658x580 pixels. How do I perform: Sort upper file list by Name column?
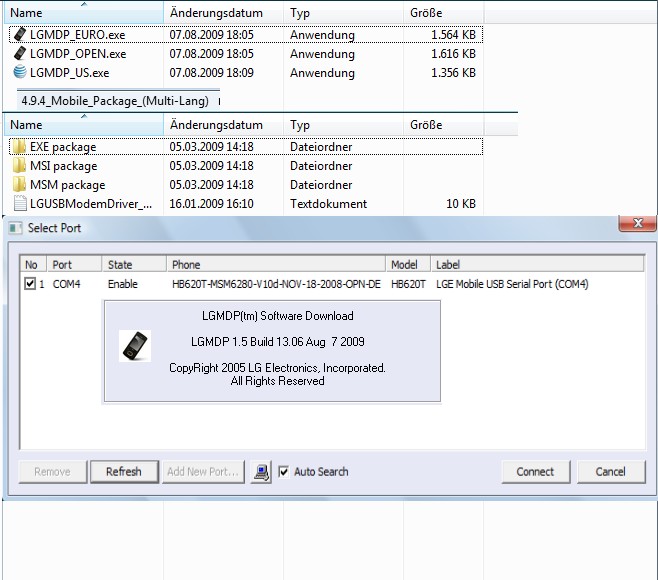(x=84, y=13)
